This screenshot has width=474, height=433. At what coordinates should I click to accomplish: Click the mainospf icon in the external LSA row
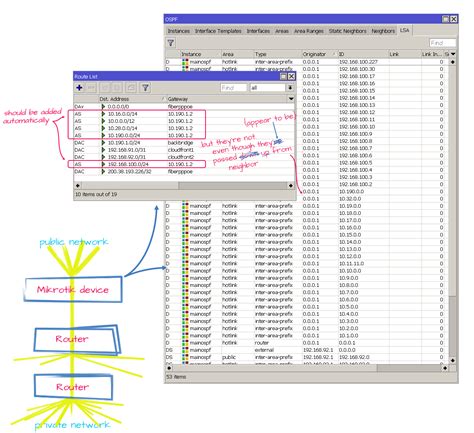point(185,350)
